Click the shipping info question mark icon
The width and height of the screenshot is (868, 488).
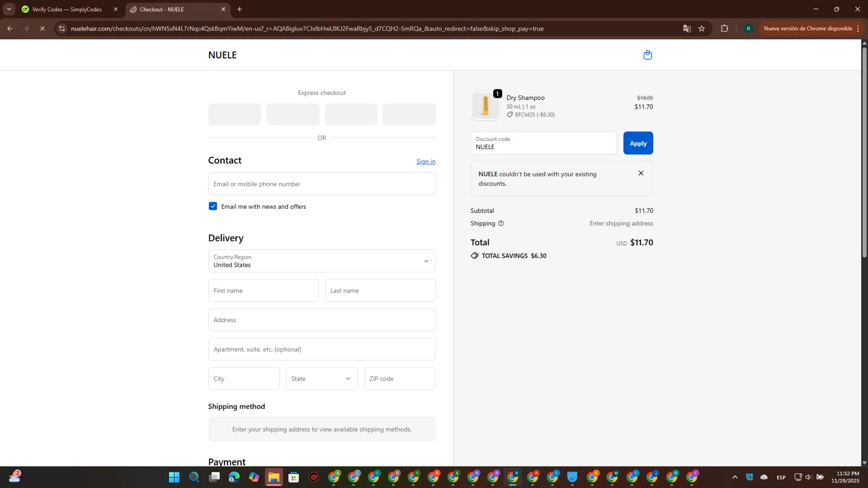click(x=501, y=223)
